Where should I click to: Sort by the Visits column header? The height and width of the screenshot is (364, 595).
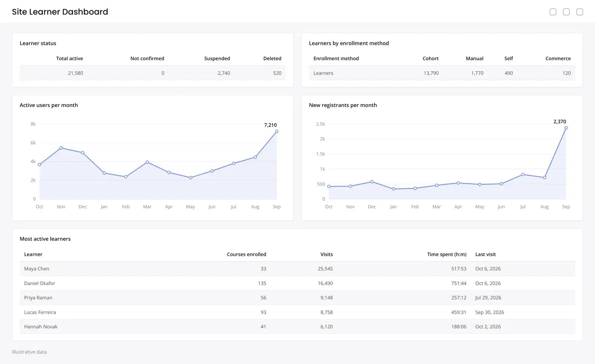(x=327, y=254)
